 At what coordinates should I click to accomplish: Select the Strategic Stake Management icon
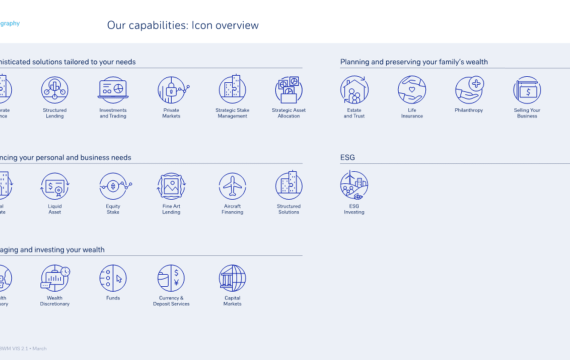232,89
